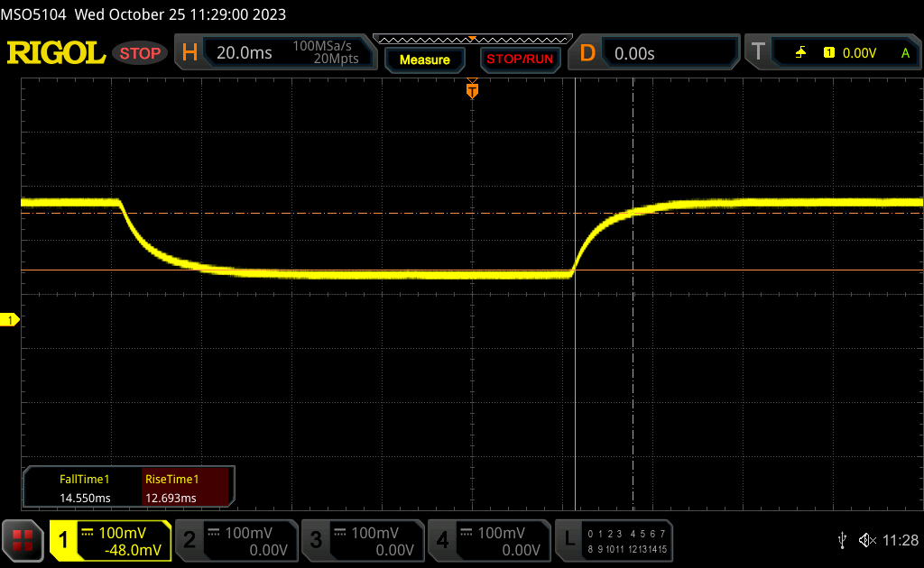The image size is (924, 568).
Task: Open the logic analyzer L channels panel
Action: point(614,540)
